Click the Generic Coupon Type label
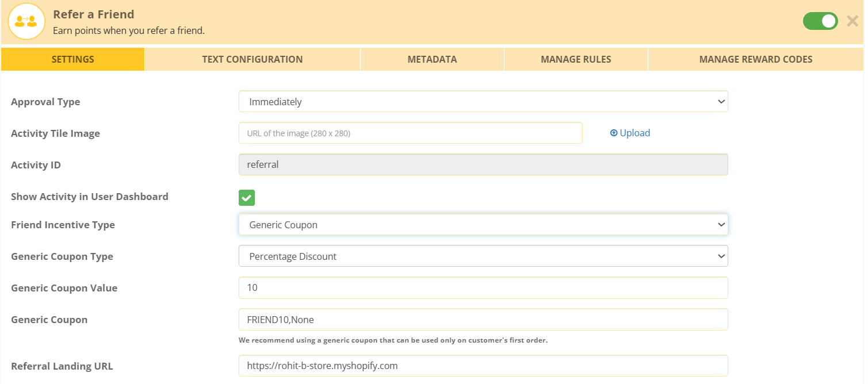This screenshot has height=384, width=868. click(x=62, y=256)
